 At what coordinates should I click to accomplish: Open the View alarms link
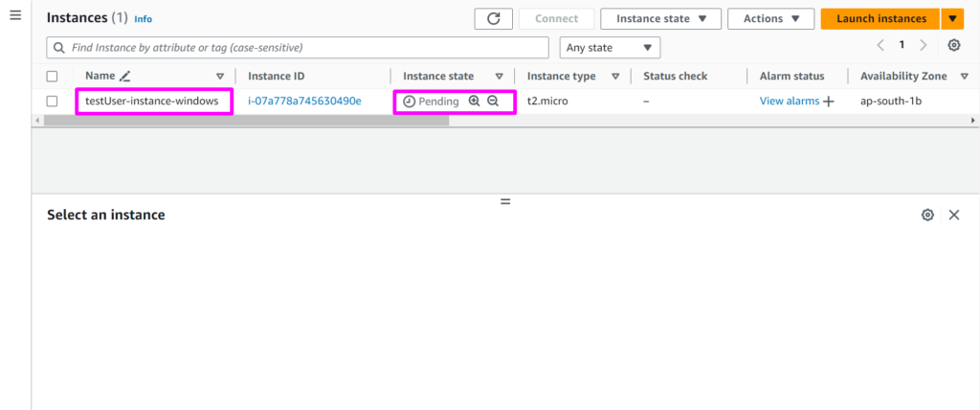point(789,101)
